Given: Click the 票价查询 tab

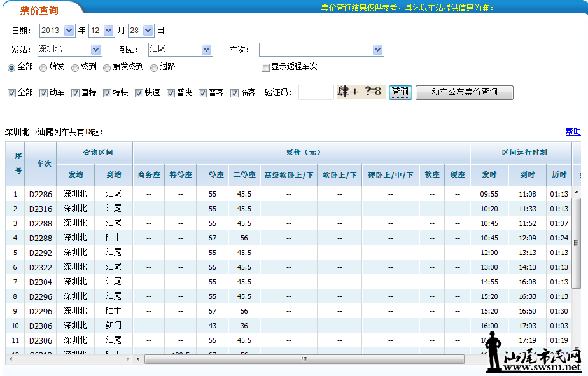Looking at the screenshot, I should click(39, 10).
